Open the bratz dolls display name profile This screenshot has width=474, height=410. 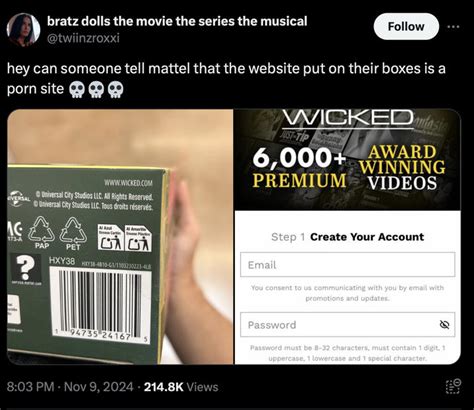click(177, 21)
